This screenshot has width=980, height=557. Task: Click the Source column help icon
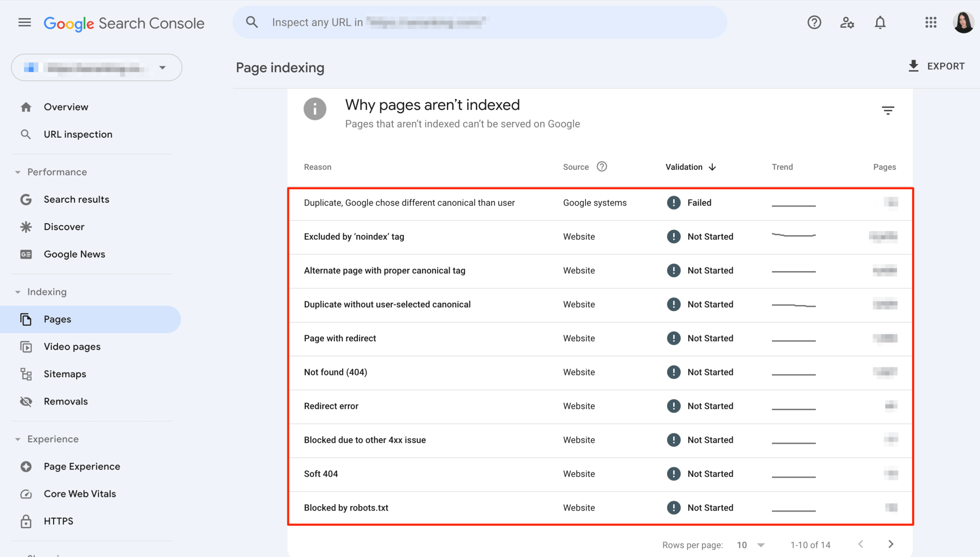(601, 166)
